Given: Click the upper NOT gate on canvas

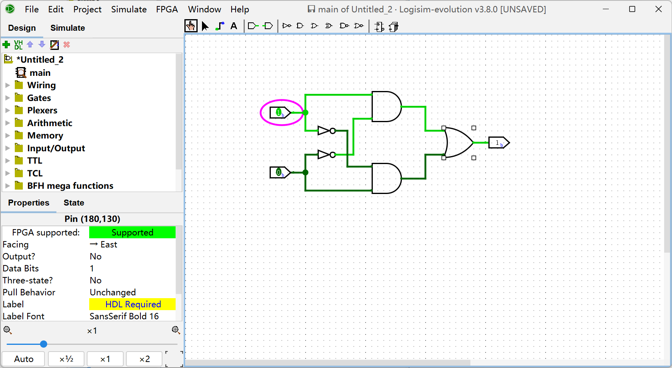Looking at the screenshot, I should 326,131.
